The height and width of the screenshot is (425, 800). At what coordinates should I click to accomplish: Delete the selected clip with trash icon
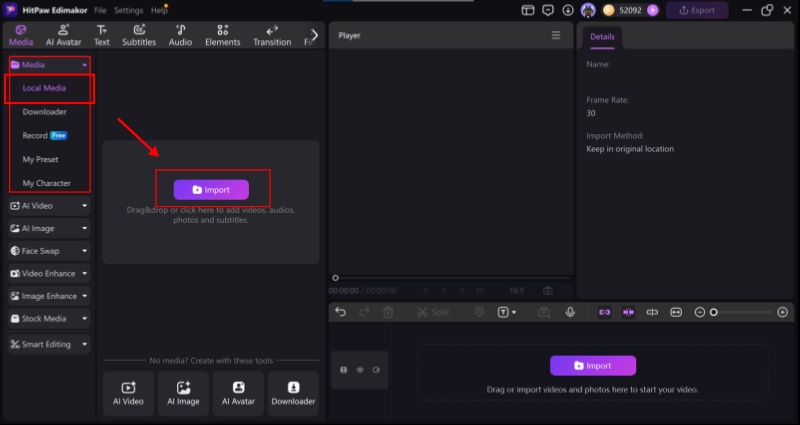(388, 312)
